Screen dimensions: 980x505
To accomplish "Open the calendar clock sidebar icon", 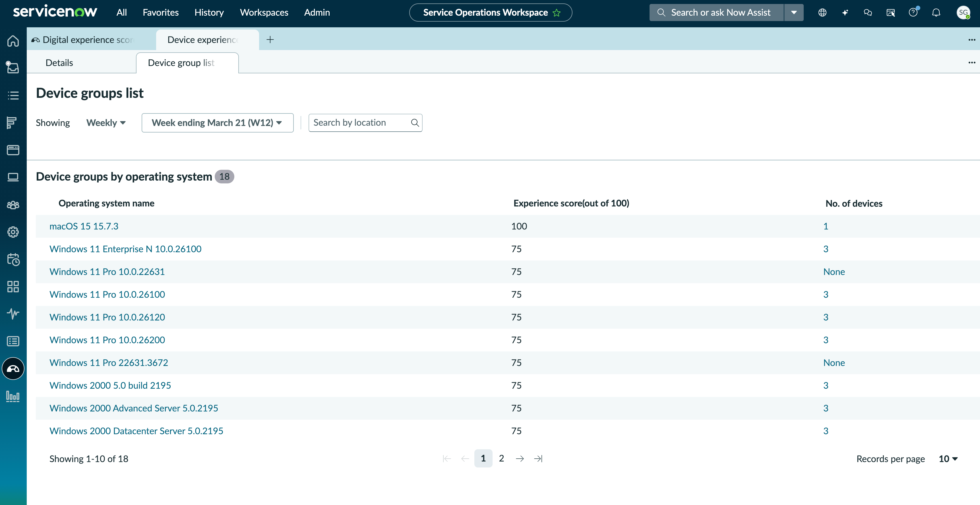I will pos(13,259).
